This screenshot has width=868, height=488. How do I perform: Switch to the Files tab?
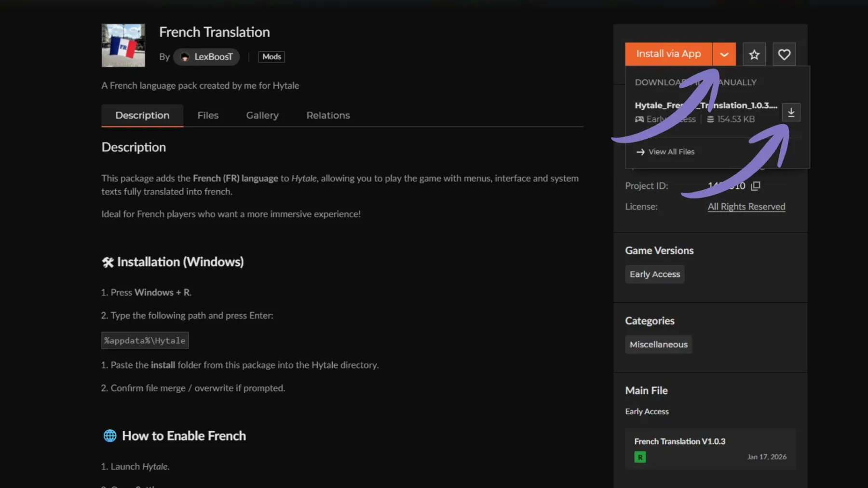[207, 115]
